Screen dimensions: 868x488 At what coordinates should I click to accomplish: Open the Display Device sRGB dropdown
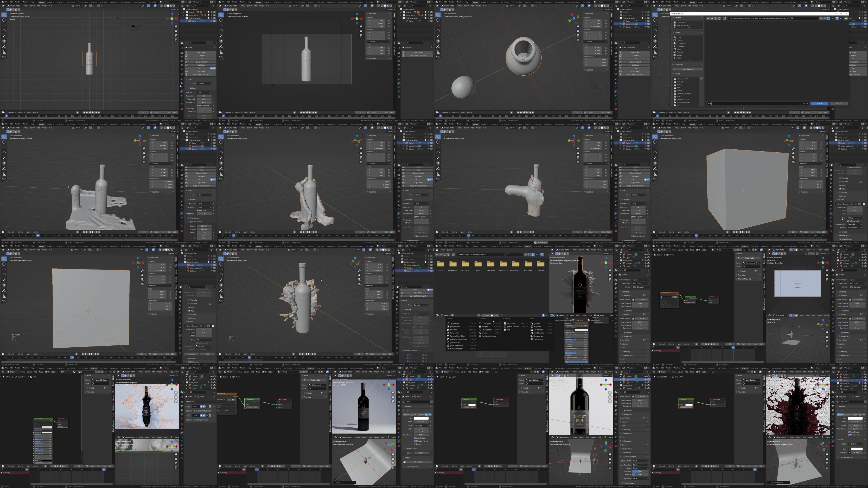pos(640,461)
